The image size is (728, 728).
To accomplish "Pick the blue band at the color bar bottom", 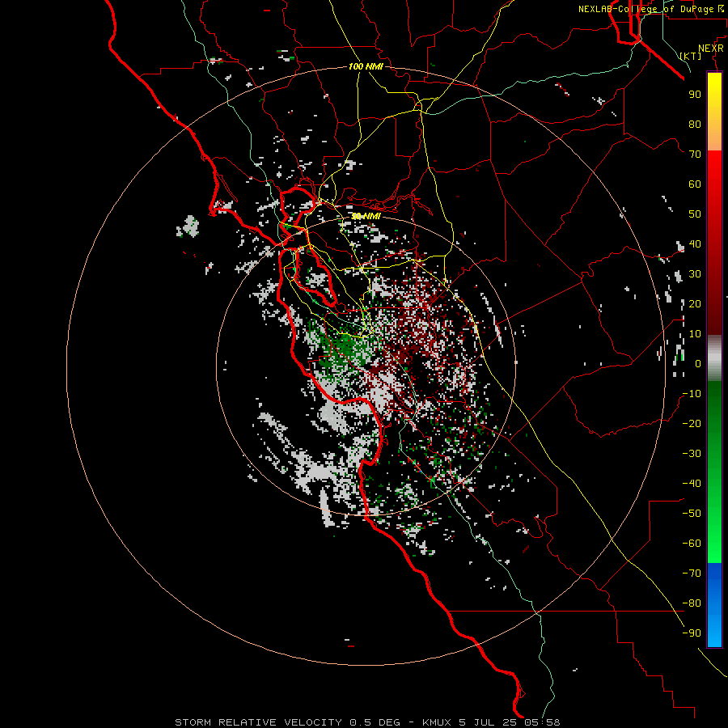I will 714,605.
